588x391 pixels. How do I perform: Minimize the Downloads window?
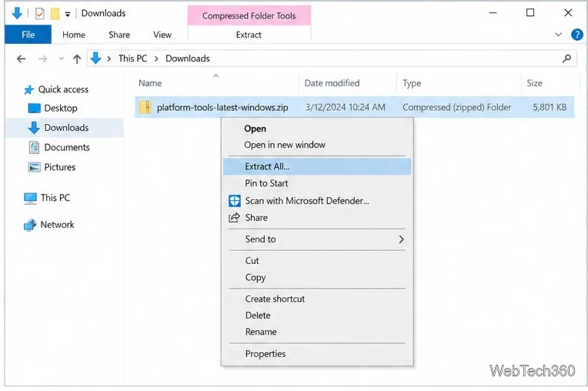pyautogui.click(x=493, y=13)
